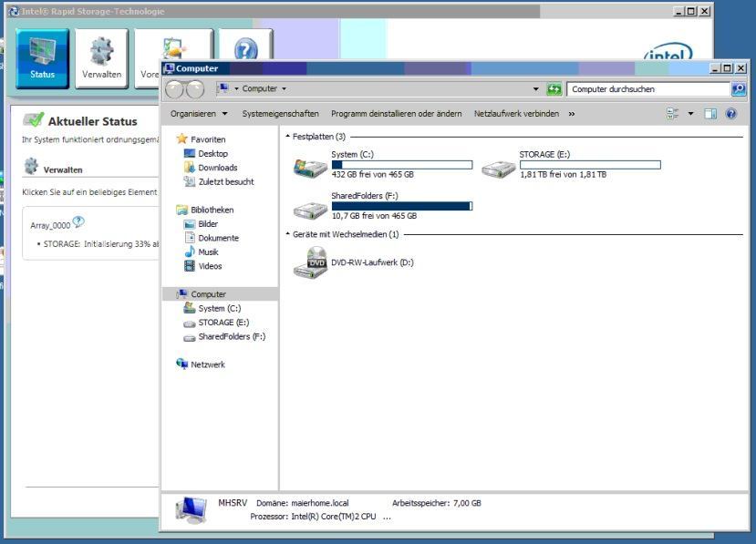756x544 pixels.
Task: Click the STORAGE (E:) capacity bar
Action: 590,165
